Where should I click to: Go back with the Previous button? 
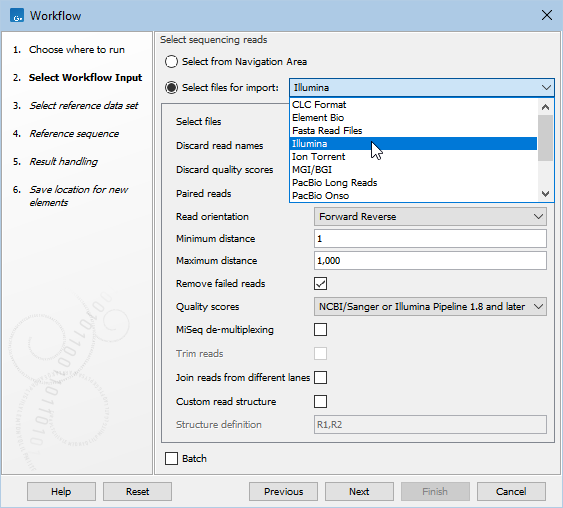283,491
